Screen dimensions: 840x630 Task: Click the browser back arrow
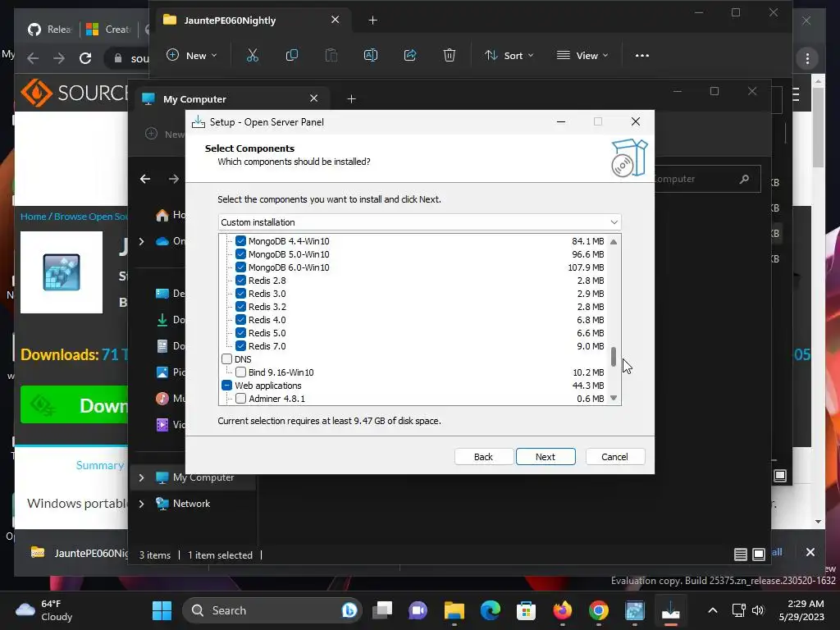coord(33,58)
